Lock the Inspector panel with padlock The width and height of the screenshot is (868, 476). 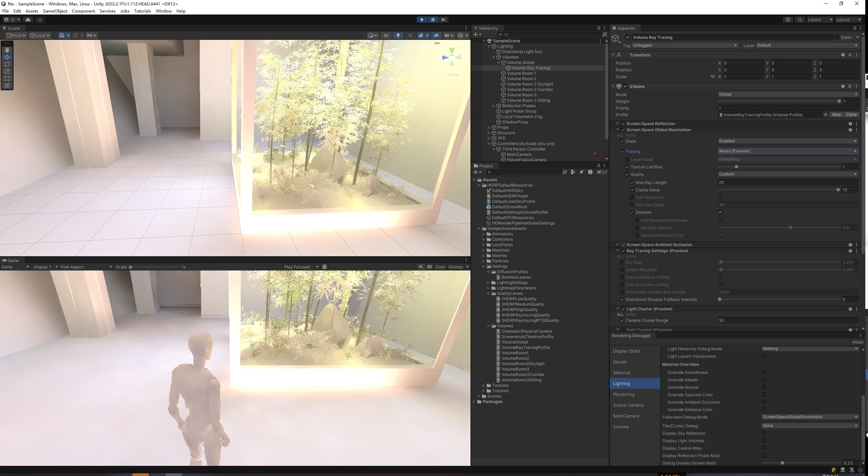(x=855, y=28)
